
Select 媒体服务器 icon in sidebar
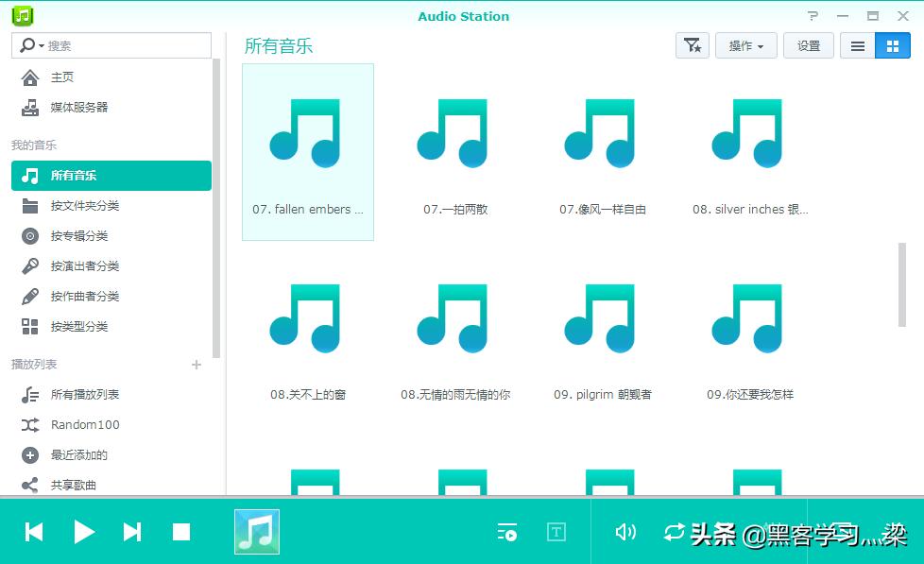(x=31, y=107)
